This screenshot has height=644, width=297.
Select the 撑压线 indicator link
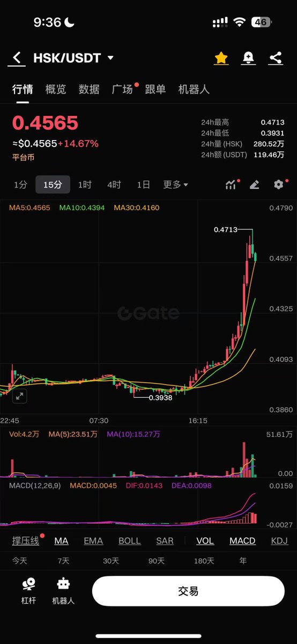(x=26, y=540)
